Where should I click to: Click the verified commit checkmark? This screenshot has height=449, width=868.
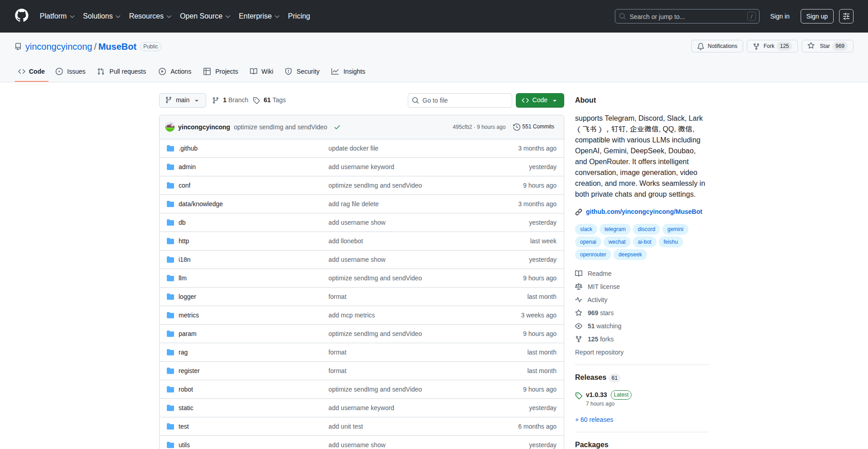click(x=337, y=127)
